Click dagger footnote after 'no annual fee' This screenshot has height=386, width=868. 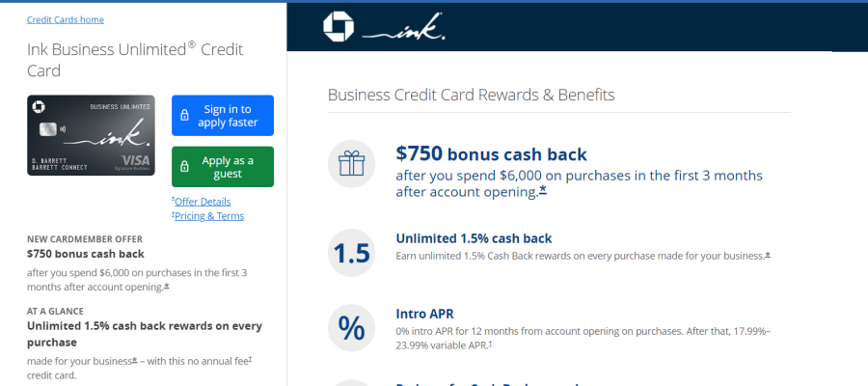pyautogui.click(x=250, y=360)
